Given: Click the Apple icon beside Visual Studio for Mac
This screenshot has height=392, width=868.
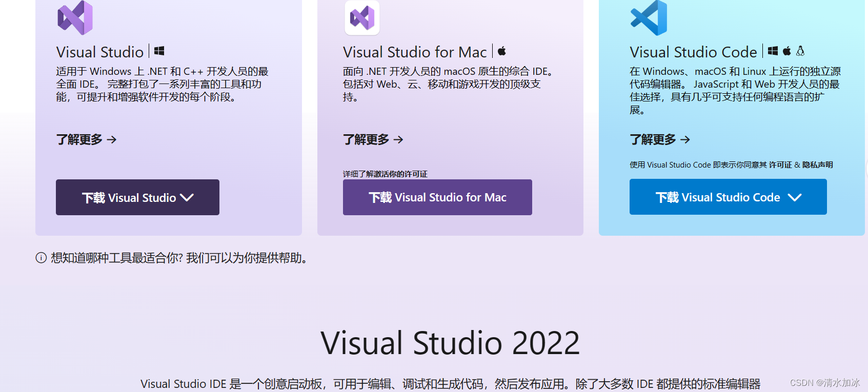Looking at the screenshot, I should click(x=502, y=51).
